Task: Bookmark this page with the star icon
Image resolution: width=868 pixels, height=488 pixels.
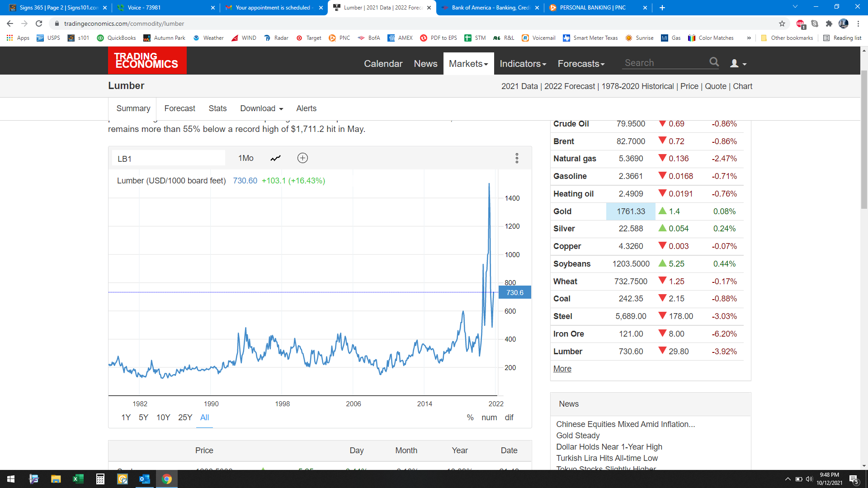Action: pyautogui.click(x=782, y=23)
